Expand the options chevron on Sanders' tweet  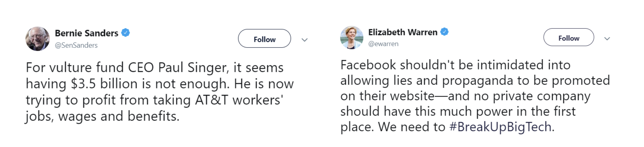point(304,40)
